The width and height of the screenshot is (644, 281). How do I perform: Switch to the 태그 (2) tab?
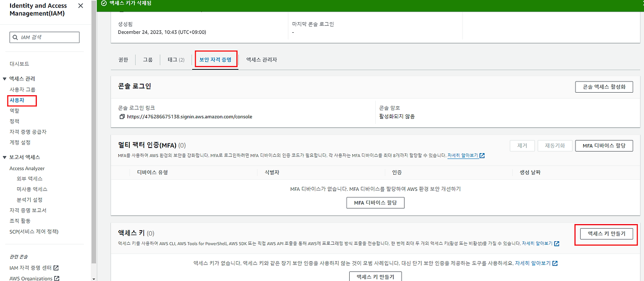(x=176, y=59)
